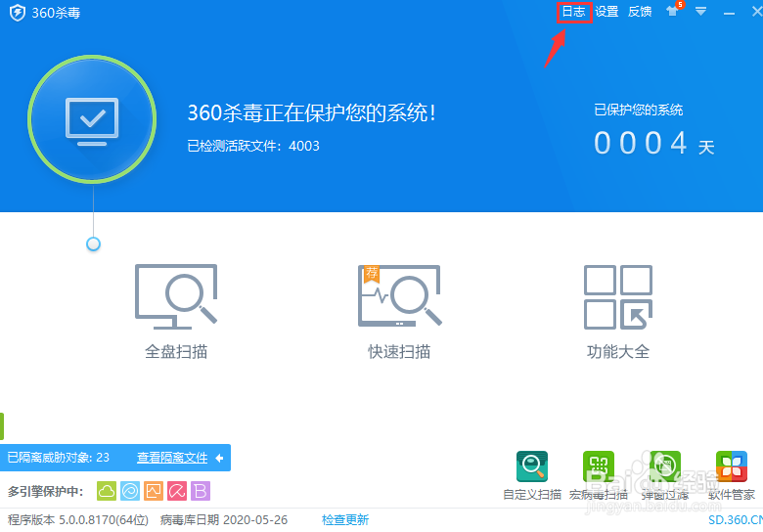Open 反馈 feedback
The image size is (763, 532).
(640, 12)
